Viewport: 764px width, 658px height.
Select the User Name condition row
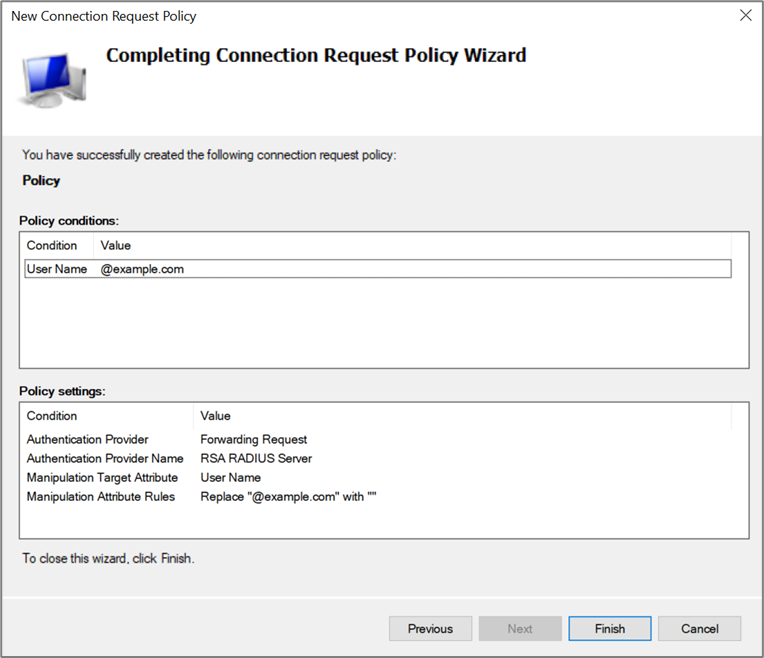(56, 269)
